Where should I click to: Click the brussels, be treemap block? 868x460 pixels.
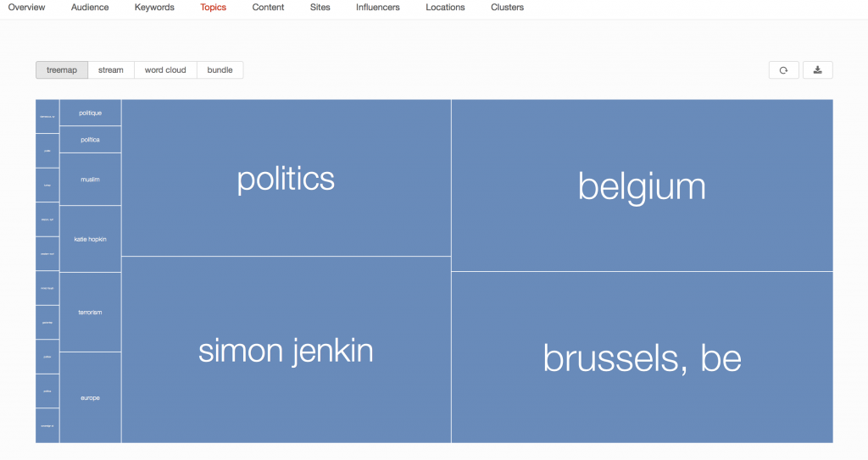[642, 357]
